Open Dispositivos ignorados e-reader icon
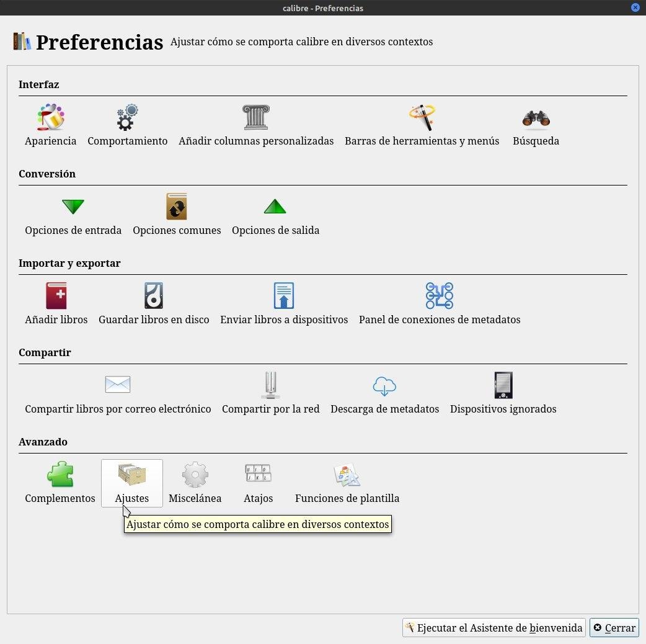This screenshot has height=644, width=646. pos(503,385)
